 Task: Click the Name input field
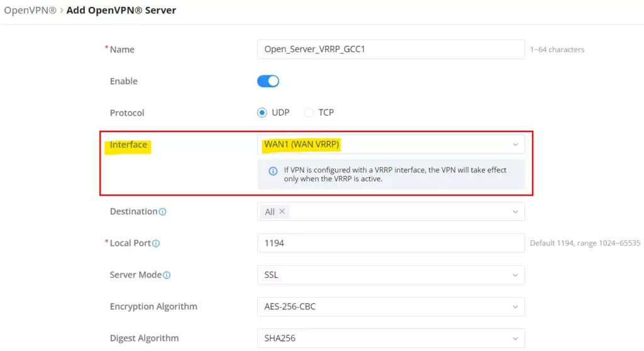click(x=391, y=49)
